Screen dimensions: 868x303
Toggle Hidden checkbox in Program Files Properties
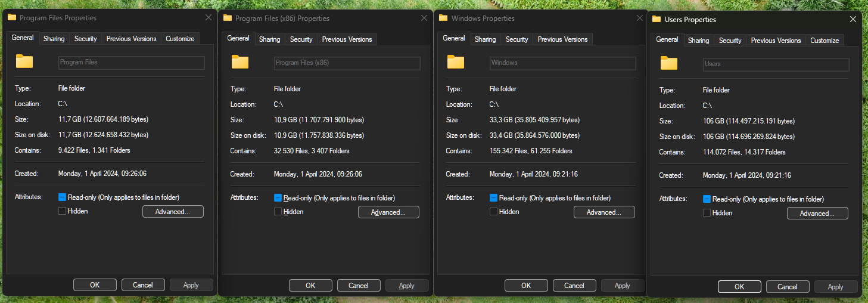(x=62, y=211)
